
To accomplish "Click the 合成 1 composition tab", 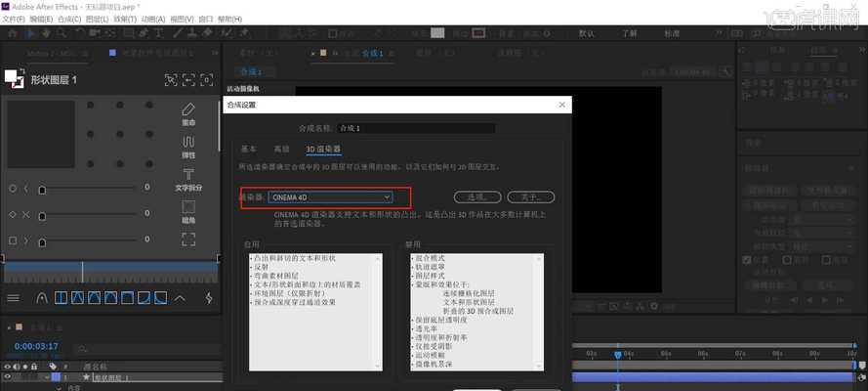I will pyautogui.click(x=372, y=54).
